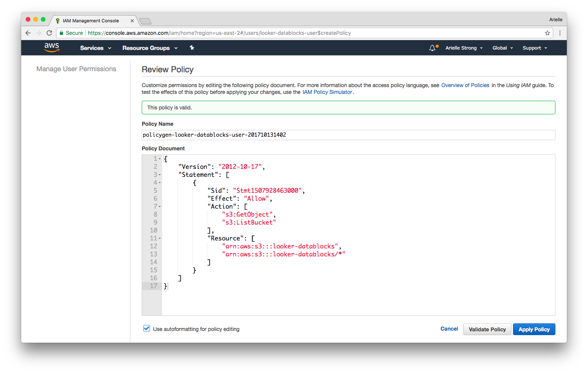Click the browser forward arrow

coord(39,33)
